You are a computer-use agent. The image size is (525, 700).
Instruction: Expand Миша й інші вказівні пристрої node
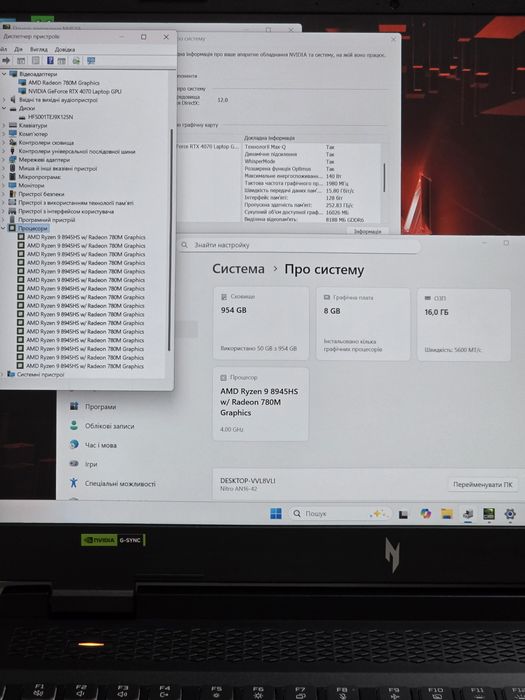pyautogui.click(x=4, y=168)
